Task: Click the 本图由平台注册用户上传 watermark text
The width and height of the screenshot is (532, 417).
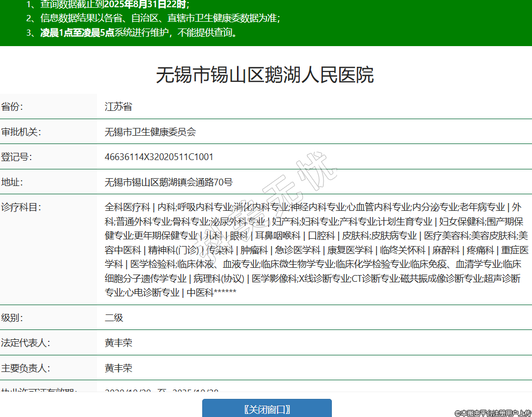Action: coord(493,413)
